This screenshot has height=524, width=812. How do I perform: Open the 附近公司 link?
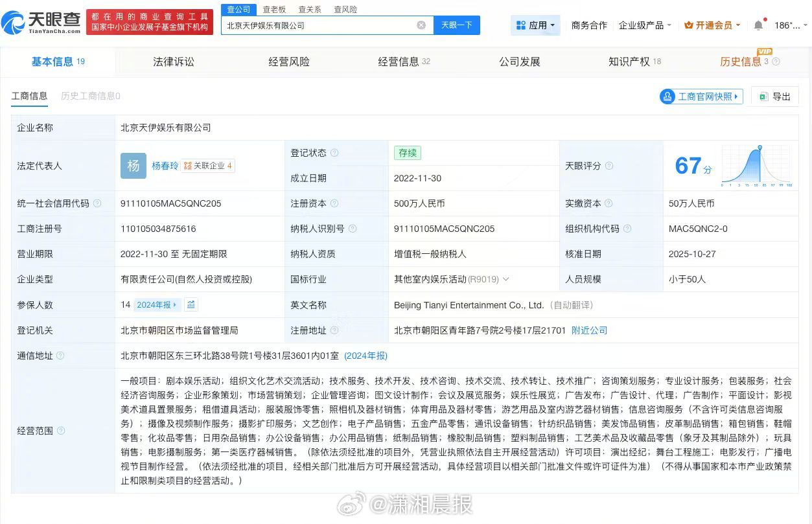point(590,330)
